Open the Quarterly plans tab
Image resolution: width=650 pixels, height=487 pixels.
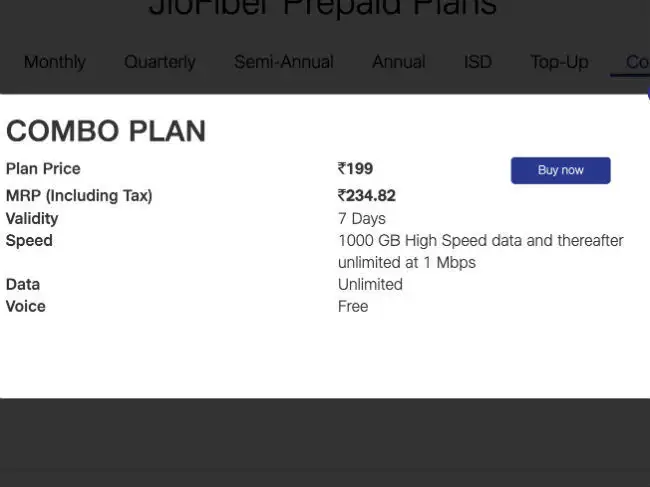[x=160, y=62]
